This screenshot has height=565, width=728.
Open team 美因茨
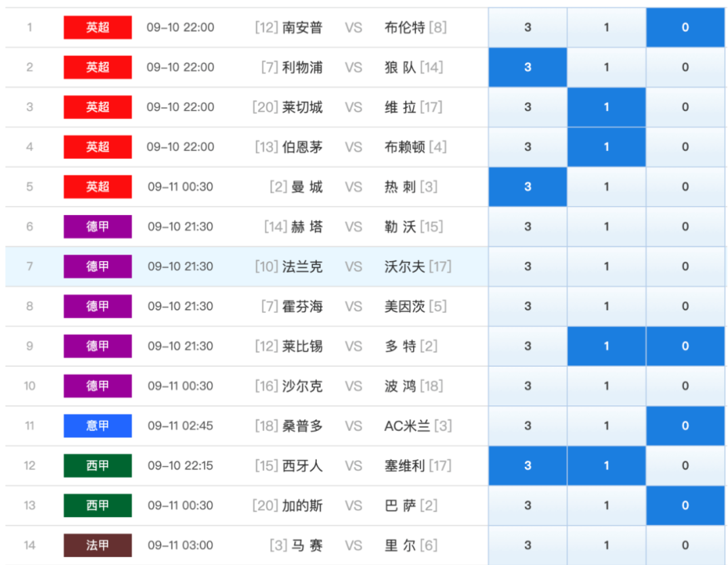click(404, 307)
